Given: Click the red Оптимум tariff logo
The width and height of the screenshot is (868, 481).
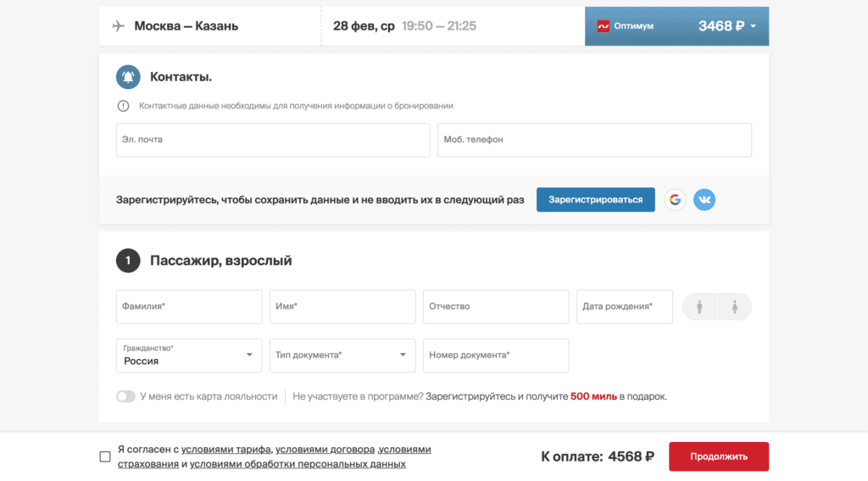Looking at the screenshot, I should click(604, 26).
